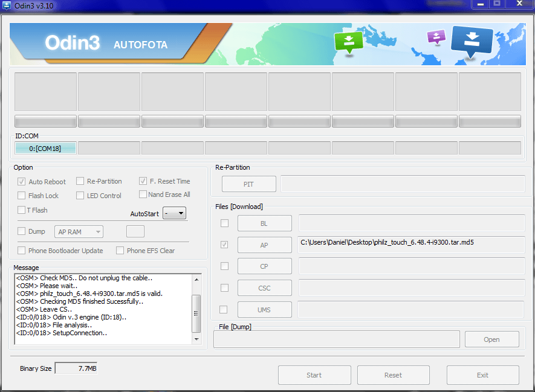Click the "Checking MD5 finished Sucessfully.." line

tap(80, 301)
